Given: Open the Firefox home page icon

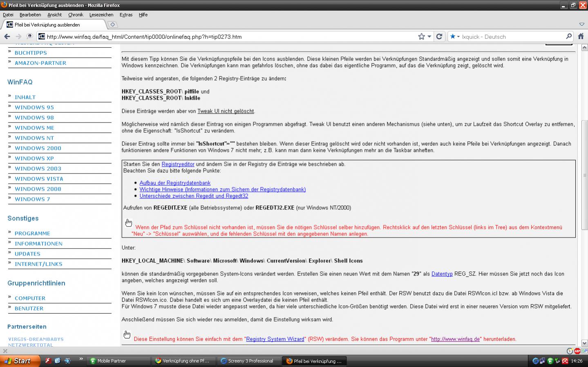Looking at the screenshot, I should click(x=581, y=36).
